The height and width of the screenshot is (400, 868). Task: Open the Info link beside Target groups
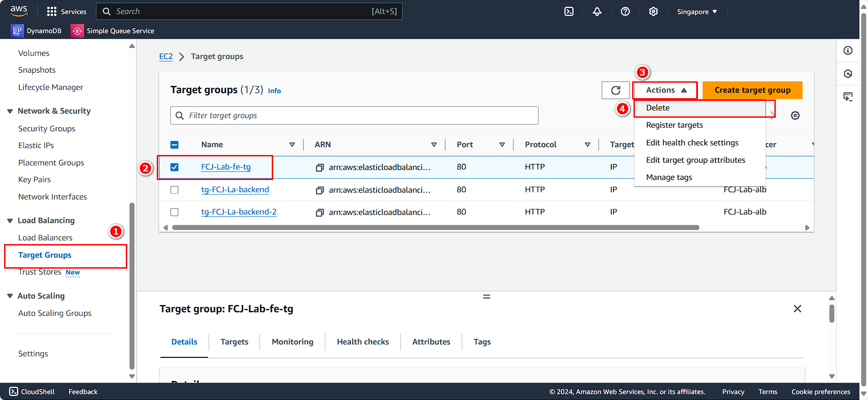coord(274,91)
